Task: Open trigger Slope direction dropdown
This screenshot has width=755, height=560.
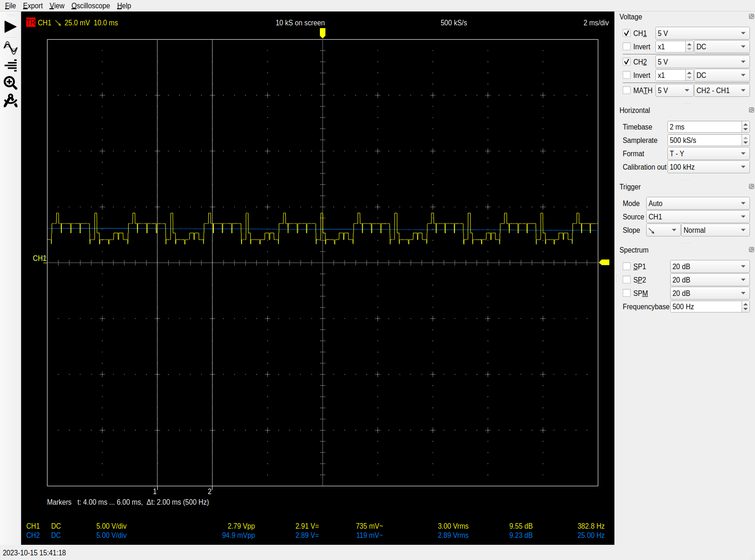Action: 663,230
